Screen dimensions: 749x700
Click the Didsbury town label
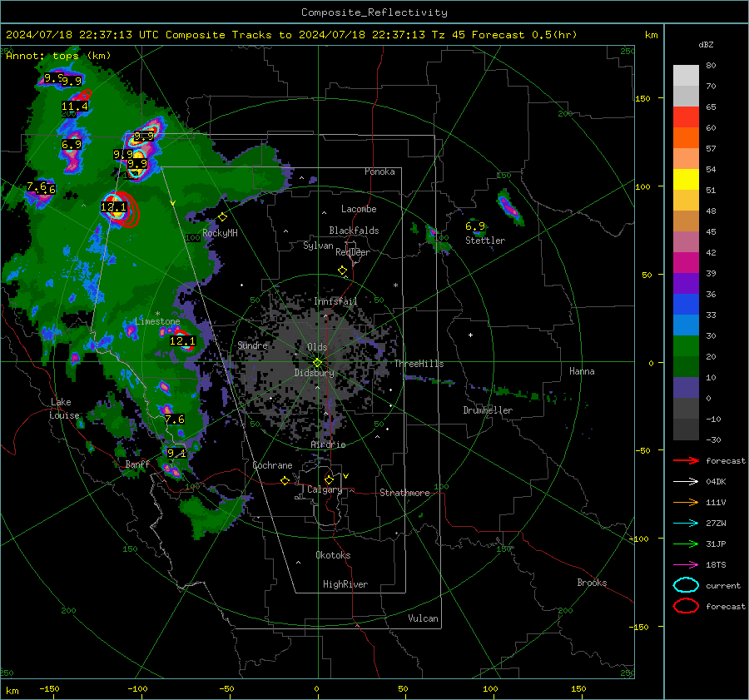pyautogui.click(x=314, y=373)
